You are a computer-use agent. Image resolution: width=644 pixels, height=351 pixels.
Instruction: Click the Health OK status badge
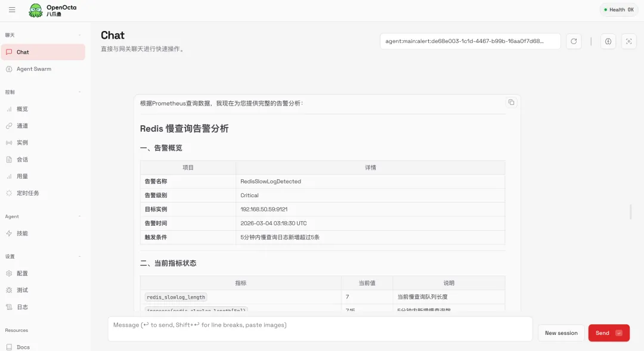click(618, 10)
